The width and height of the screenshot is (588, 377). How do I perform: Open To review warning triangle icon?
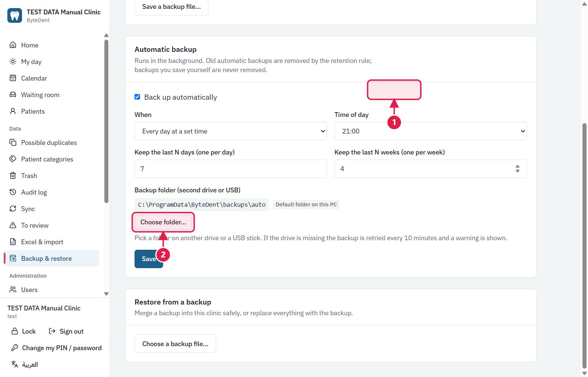pyautogui.click(x=13, y=225)
